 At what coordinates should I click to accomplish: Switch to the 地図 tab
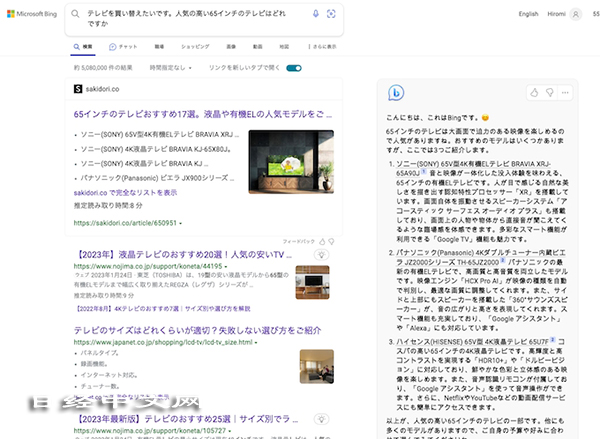click(284, 47)
